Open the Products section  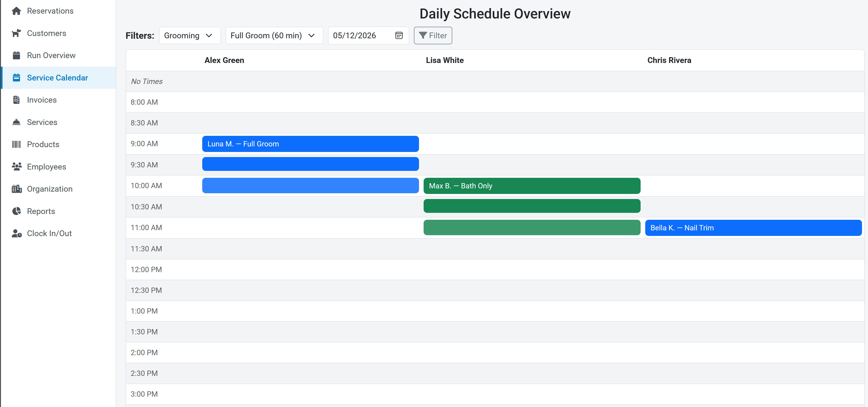click(x=59, y=144)
